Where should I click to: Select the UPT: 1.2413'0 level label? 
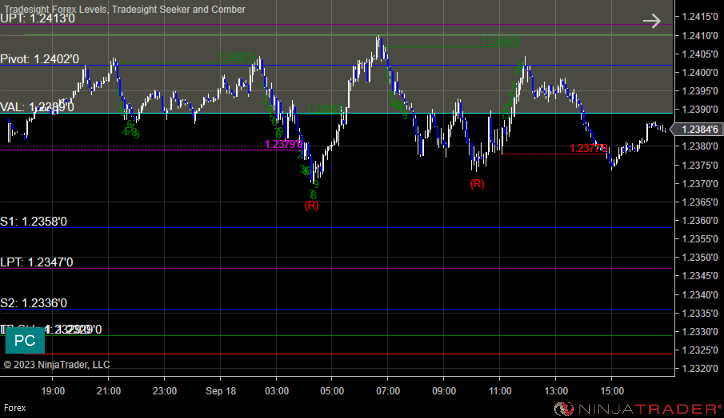tap(37, 18)
